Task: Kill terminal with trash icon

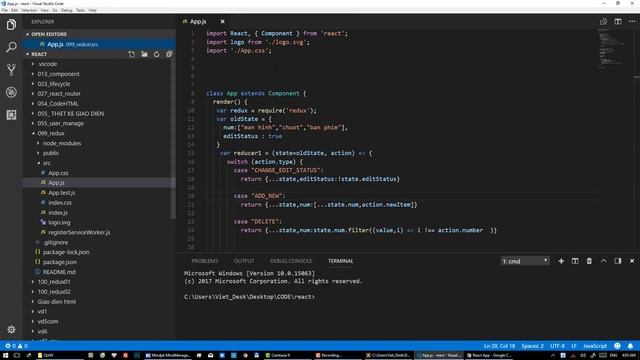Action: point(589,261)
